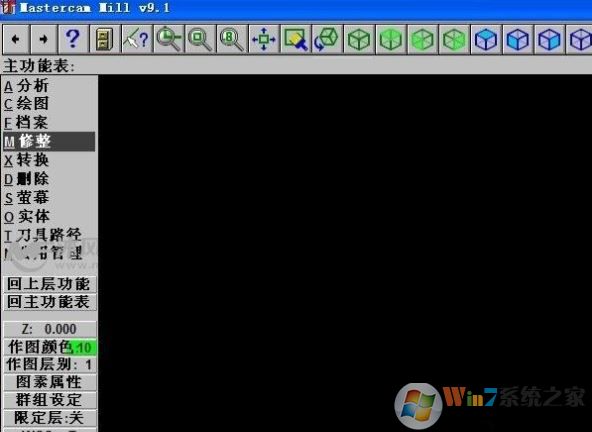
Task: Select the analyze cursor-with-question-mark icon
Action: pyautogui.click(x=137, y=39)
